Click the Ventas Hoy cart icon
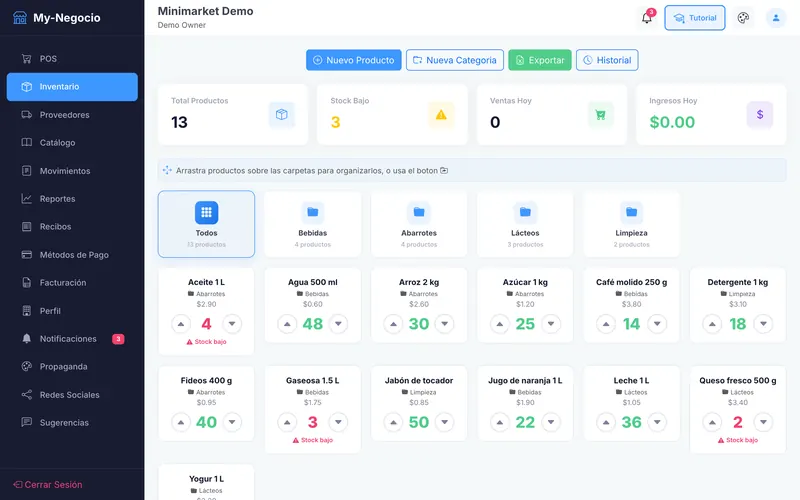Viewport: 800px width, 500px height. (601, 114)
